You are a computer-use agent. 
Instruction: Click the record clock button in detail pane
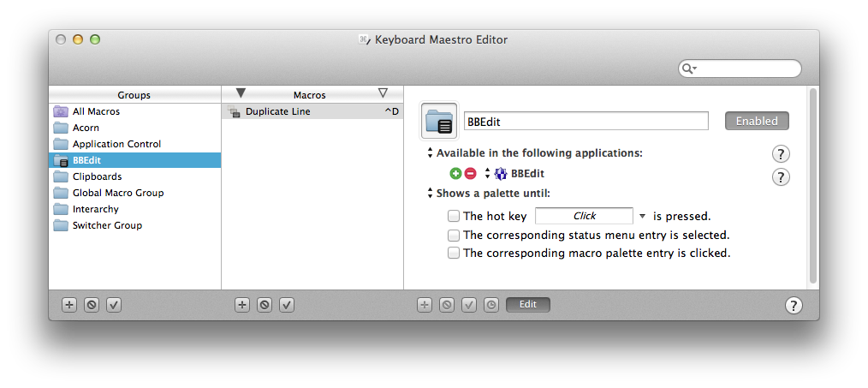[x=491, y=305]
